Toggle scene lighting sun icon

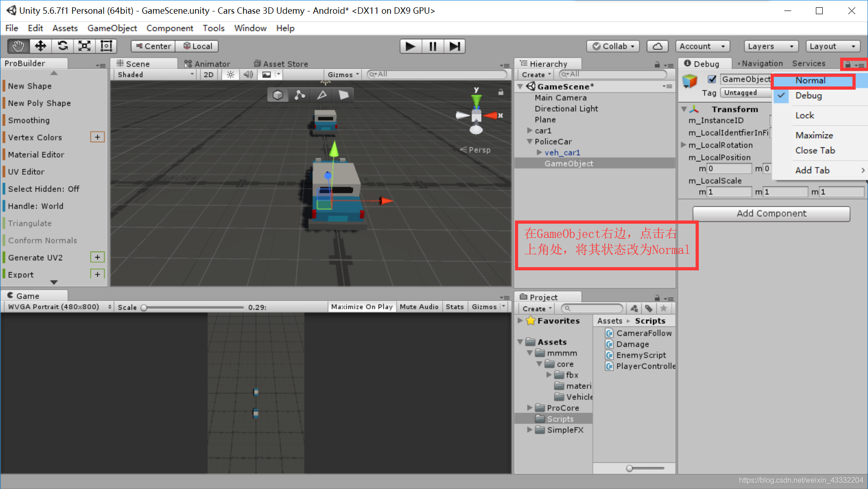point(230,75)
